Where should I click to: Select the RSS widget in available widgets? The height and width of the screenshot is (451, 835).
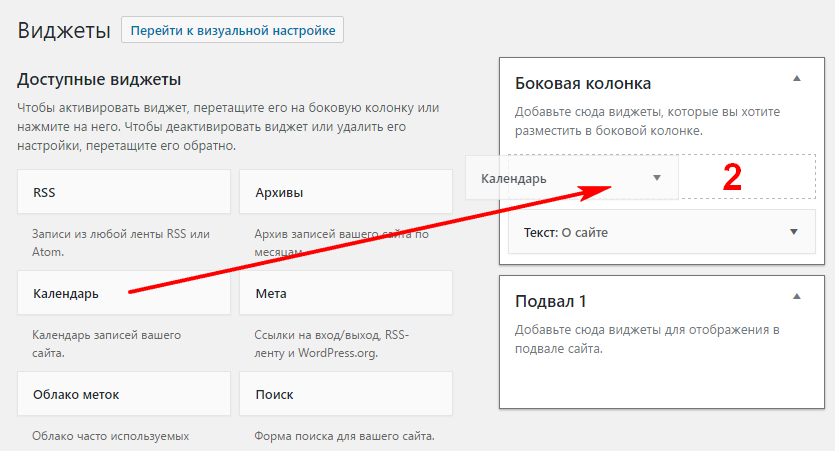(x=123, y=192)
